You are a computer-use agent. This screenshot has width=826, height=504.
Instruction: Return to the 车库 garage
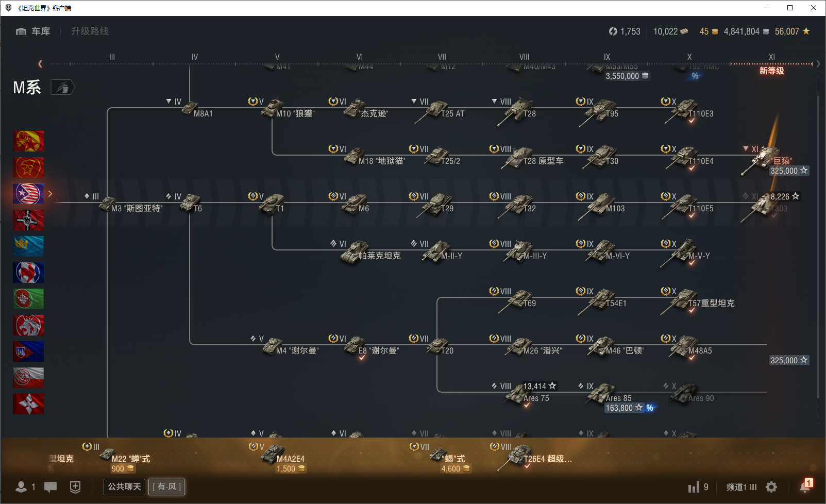[x=33, y=31]
